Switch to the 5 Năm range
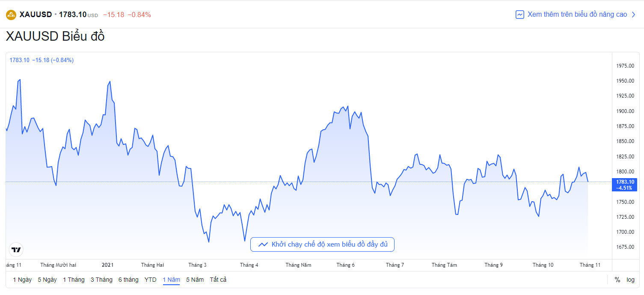Screen dimensions: 644x295 (195, 280)
